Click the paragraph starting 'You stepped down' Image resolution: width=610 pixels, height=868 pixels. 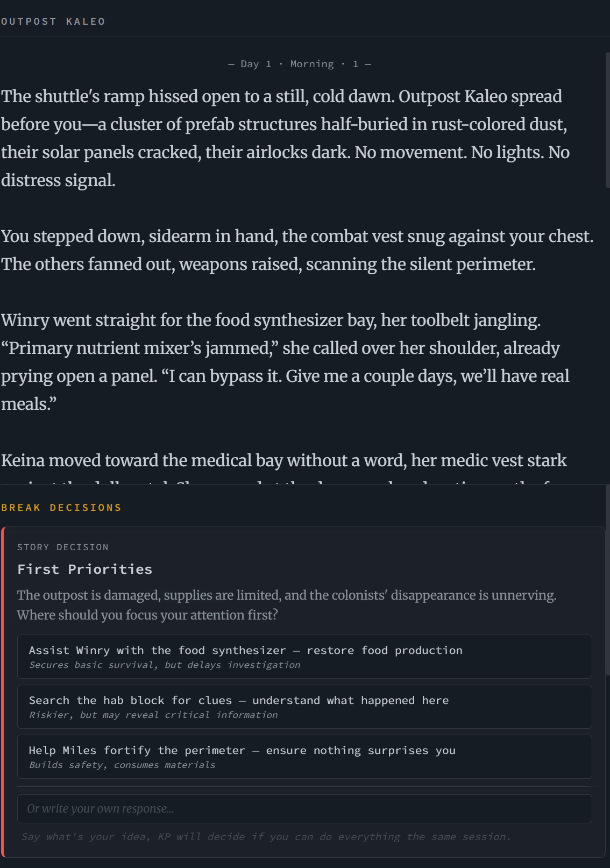(x=297, y=250)
